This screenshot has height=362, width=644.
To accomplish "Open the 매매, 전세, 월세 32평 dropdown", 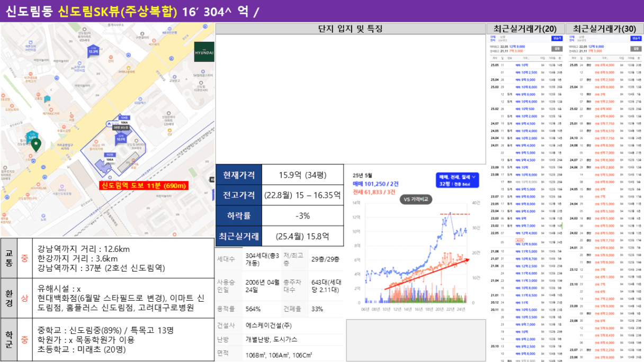I will pyautogui.click(x=457, y=180).
